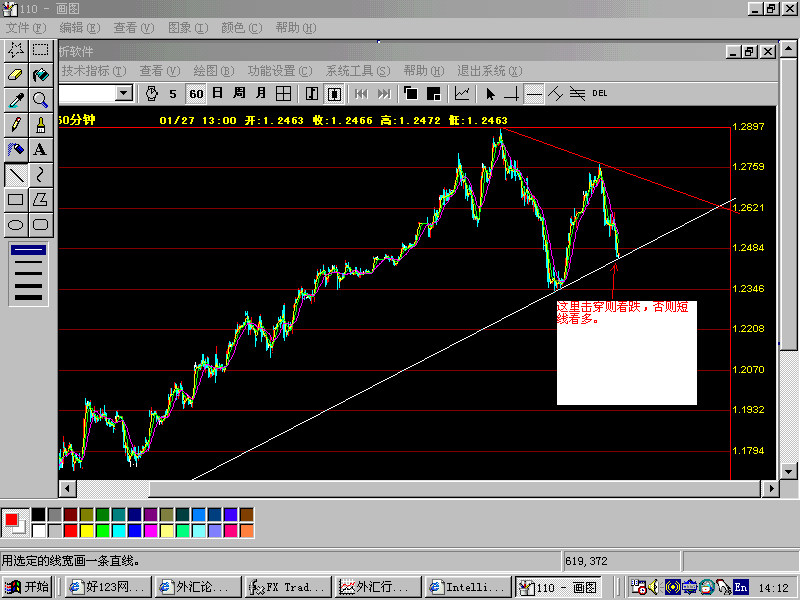Click the 开始 Start button

click(x=27, y=587)
